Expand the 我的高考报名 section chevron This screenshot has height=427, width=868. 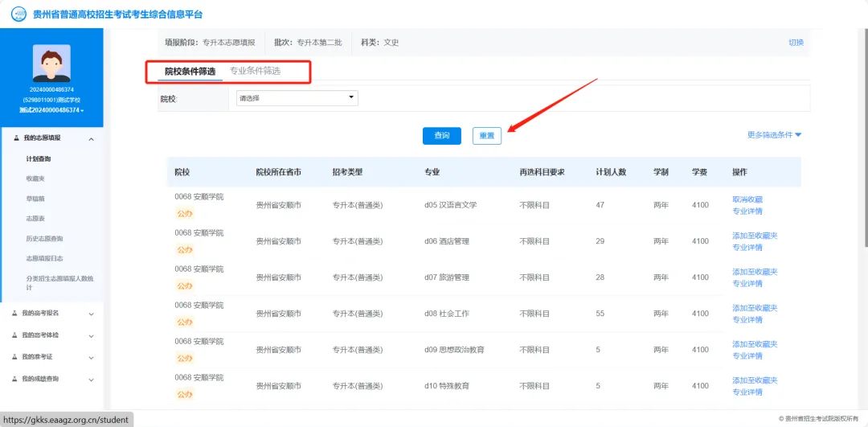click(x=91, y=314)
